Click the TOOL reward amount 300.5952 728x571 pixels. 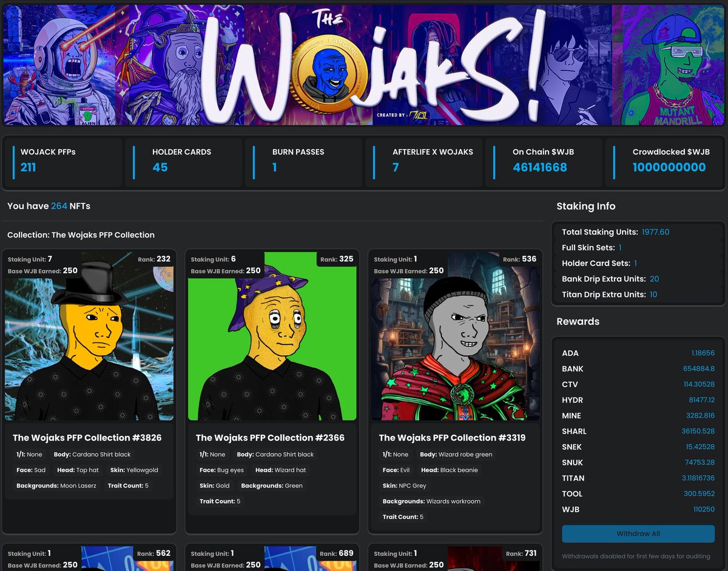pyautogui.click(x=699, y=494)
